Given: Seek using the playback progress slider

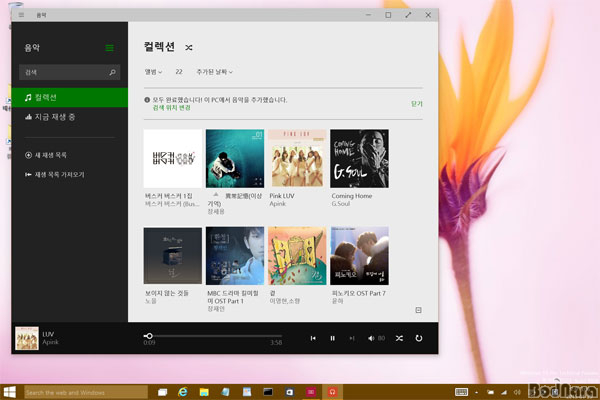Looking at the screenshot, I should click(x=213, y=336).
